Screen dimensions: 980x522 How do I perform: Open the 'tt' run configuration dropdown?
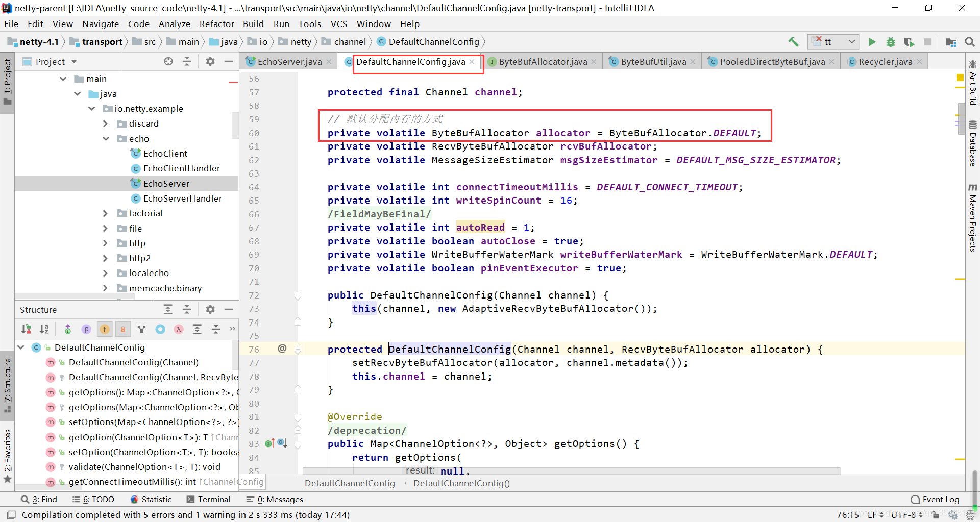(833, 42)
